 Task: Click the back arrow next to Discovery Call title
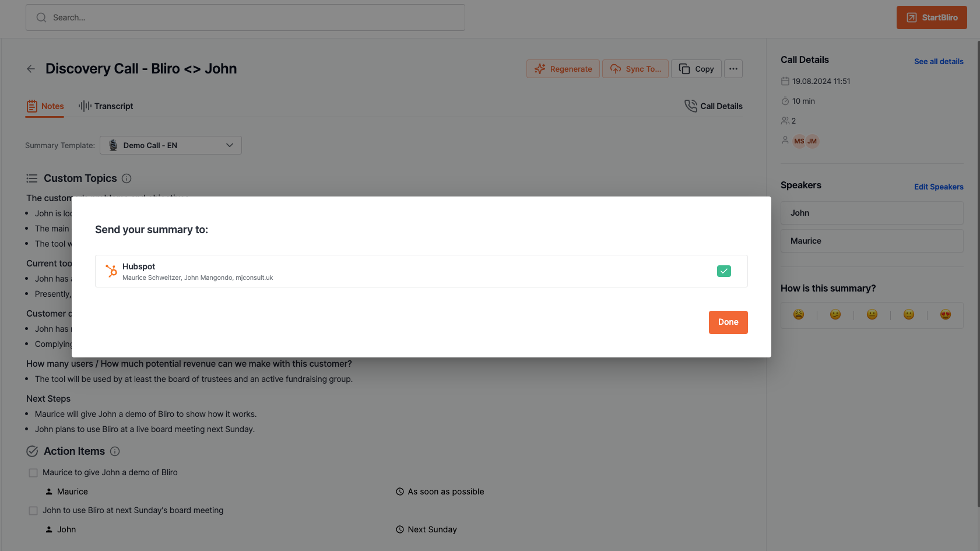click(x=31, y=68)
